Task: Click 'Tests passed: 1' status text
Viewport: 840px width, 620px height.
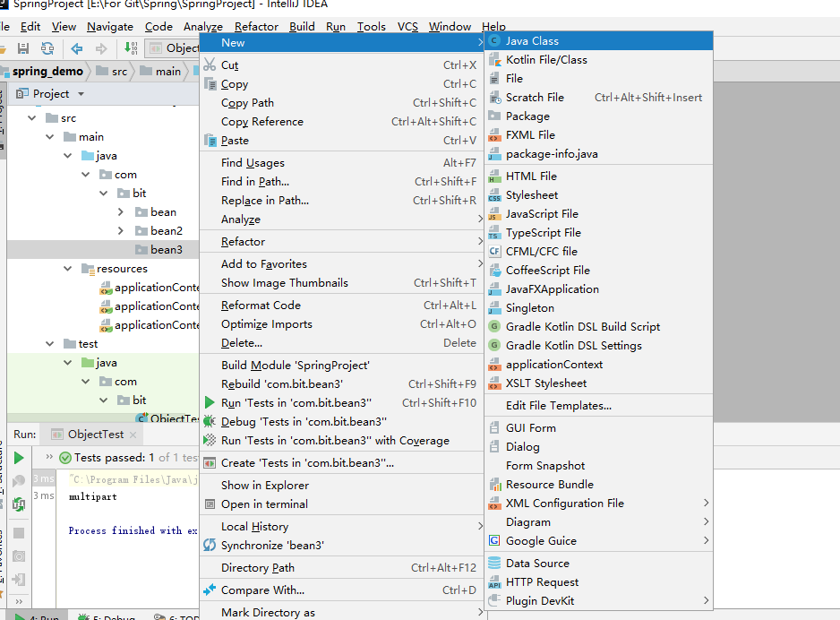Action: point(114,458)
